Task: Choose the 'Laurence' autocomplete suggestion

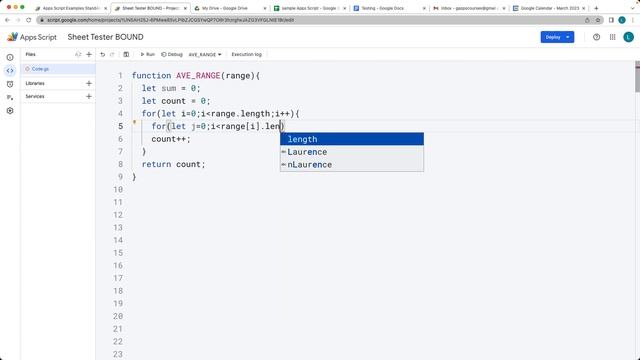Action: tap(352, 152)
